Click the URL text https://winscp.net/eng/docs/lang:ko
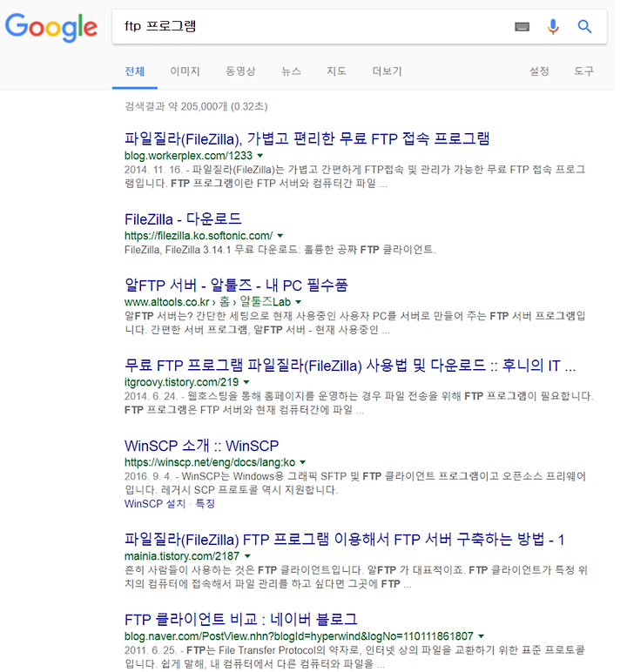The image size is (627, 672). coord(210,462)
